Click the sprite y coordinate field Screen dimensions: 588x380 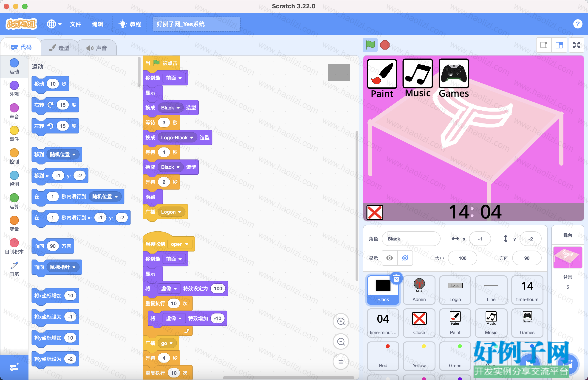coord(530,239)
